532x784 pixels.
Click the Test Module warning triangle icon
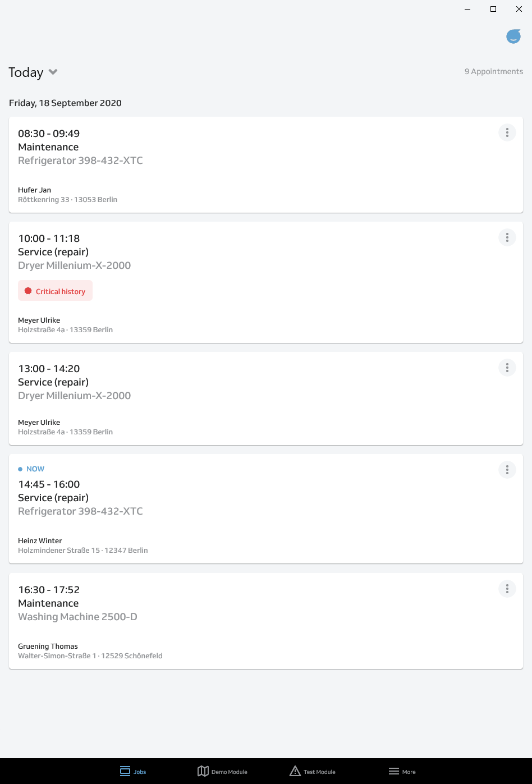click(x=295, y=771)
